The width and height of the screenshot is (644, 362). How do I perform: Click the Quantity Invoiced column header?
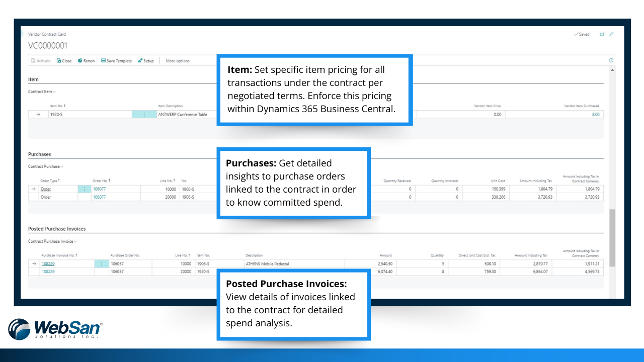(x=444, y=180)
